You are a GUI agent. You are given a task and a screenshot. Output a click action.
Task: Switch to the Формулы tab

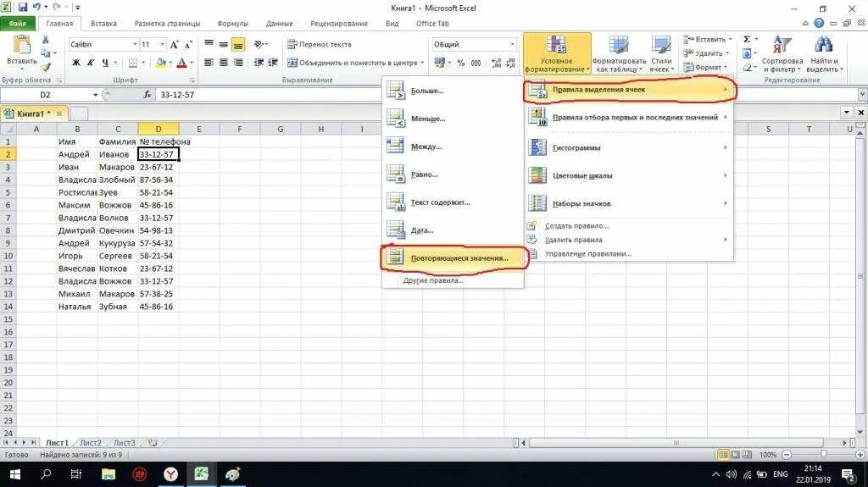(232, 23)
